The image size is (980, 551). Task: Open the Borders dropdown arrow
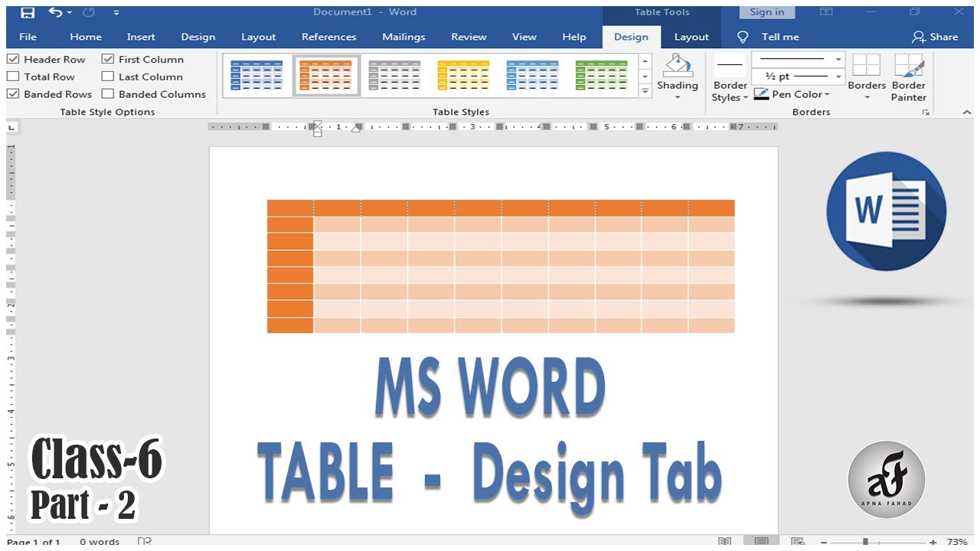867,98
